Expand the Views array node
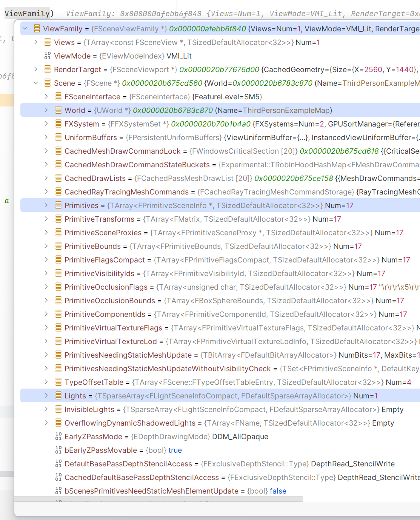This screenshot has width=420, height=520. (x=36, y=42)
